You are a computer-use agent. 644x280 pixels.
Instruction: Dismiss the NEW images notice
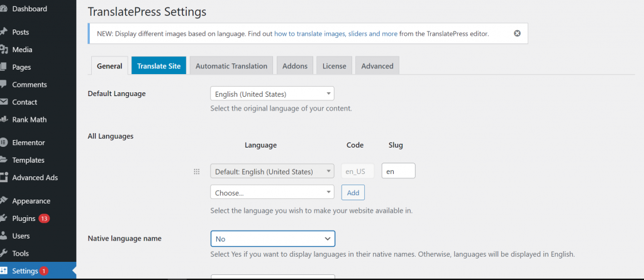517,33
